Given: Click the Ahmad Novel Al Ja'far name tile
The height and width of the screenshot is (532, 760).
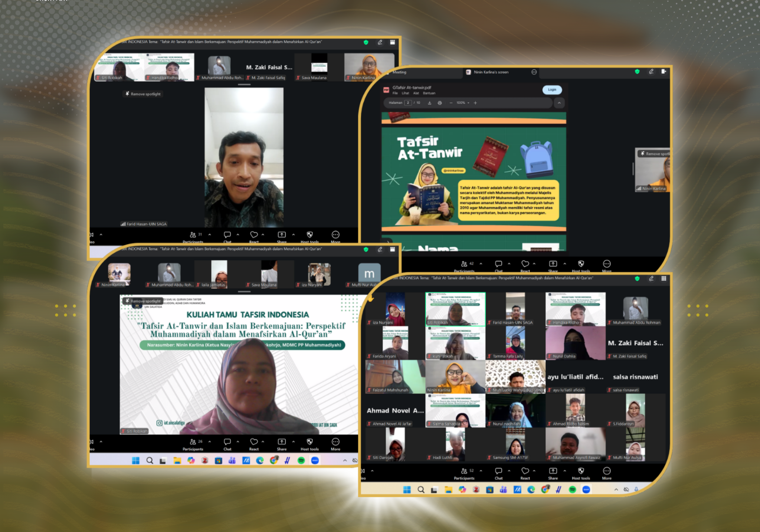Looking at the screenshot, I should tap(395, 410).
